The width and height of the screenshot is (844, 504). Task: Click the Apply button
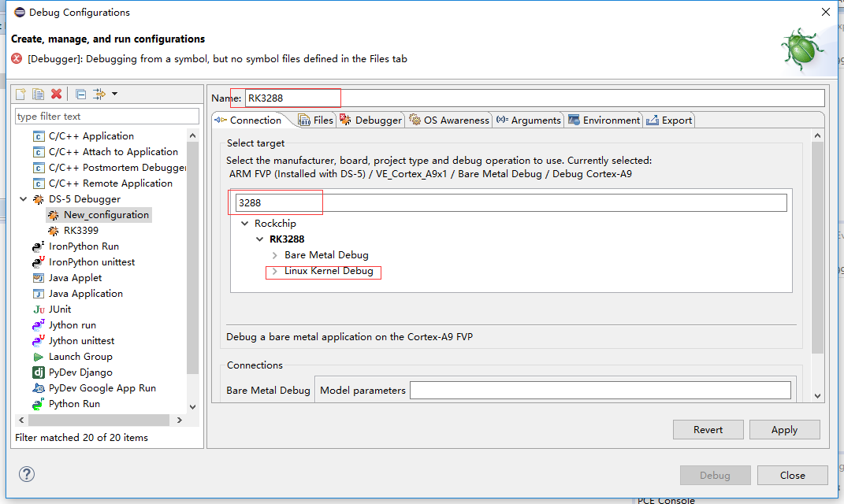coord(784,430)
